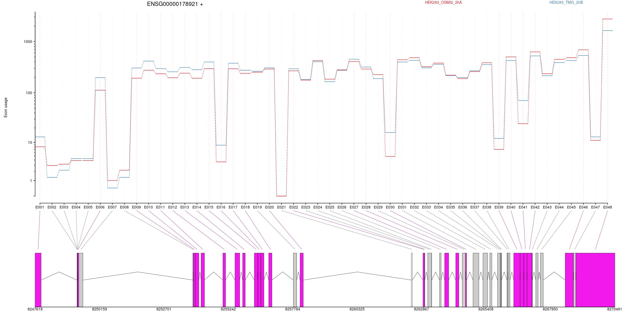The width and height of the screenshot is (644, 322).
Task: Click genomic coordinate 8267950
Action: coord(550,309)
